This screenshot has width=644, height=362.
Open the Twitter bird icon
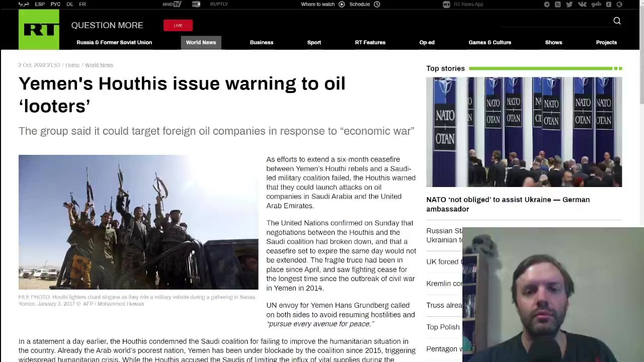[569, 5]
